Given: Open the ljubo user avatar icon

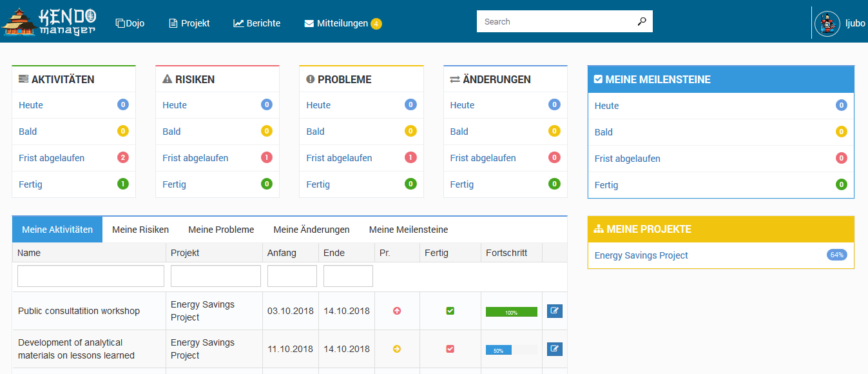Looking at the screenshot, I should coord(827,23).
